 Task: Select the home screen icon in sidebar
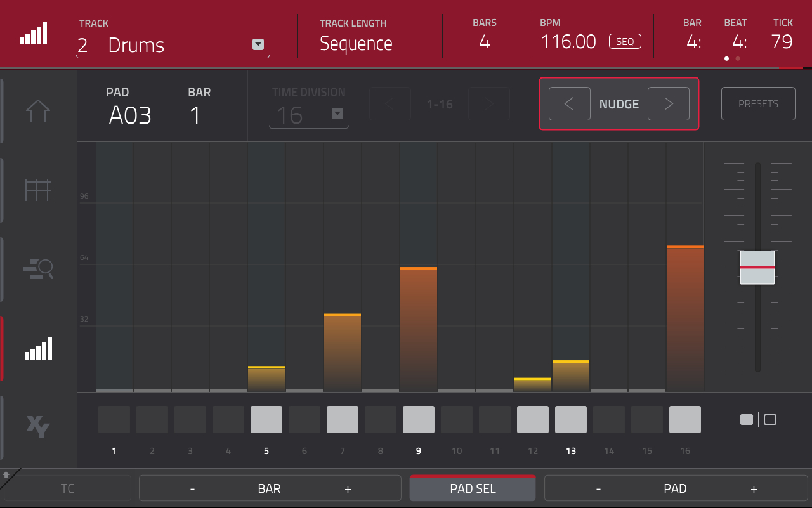point(38,111)
